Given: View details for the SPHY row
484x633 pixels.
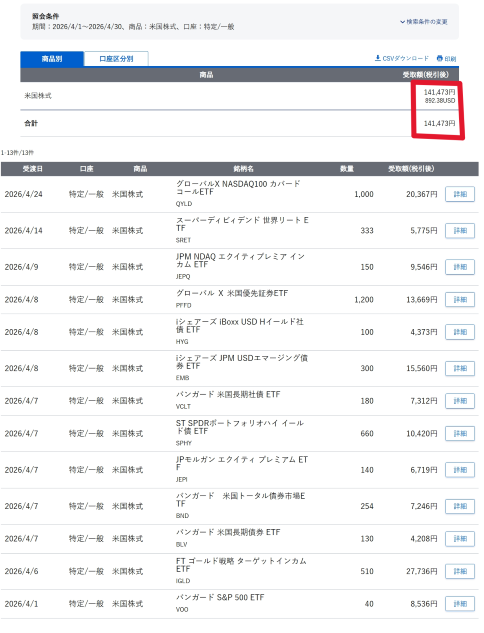Looking at the screenshot, I should (x=460, y=434).
